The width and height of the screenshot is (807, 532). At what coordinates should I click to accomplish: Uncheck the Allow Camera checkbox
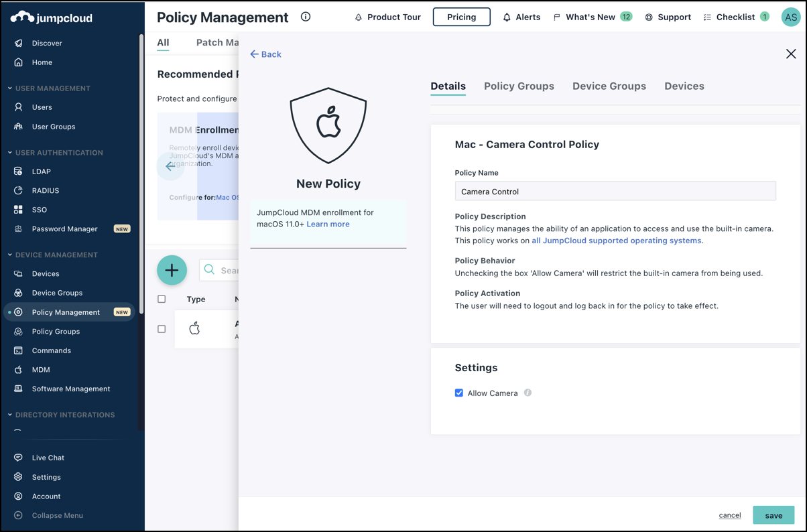tap(459, 393)
